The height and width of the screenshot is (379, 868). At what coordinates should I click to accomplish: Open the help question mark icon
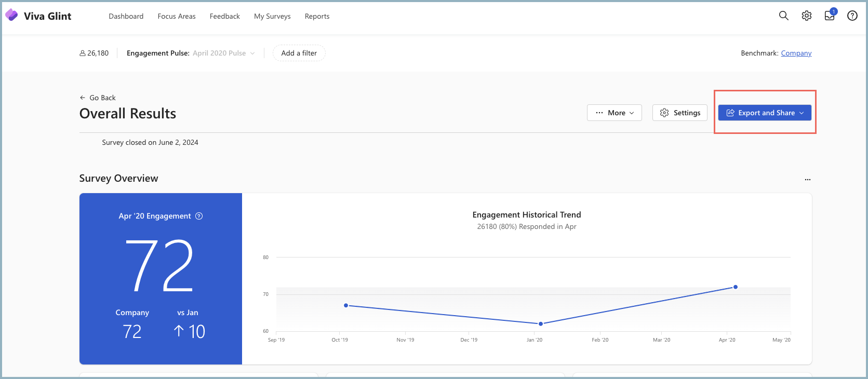click(x=852, y=16)
